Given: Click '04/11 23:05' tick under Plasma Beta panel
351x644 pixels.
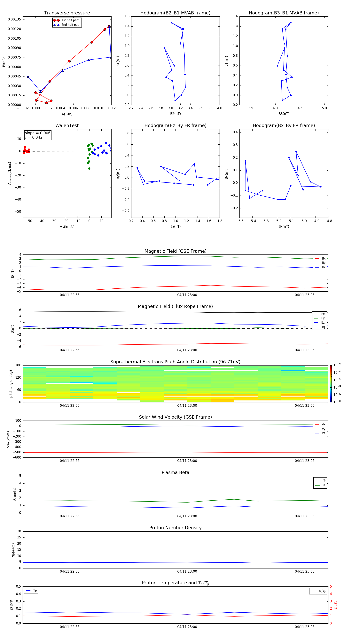Looking at the screenshot, I should coord(305,516).
